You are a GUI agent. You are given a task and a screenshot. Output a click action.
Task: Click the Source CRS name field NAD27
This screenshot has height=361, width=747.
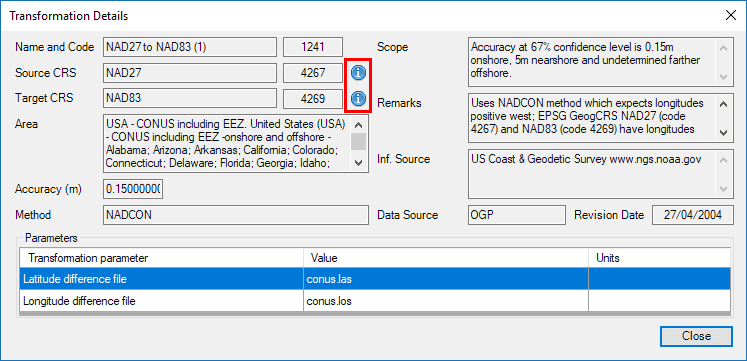(x=190, y=73)
